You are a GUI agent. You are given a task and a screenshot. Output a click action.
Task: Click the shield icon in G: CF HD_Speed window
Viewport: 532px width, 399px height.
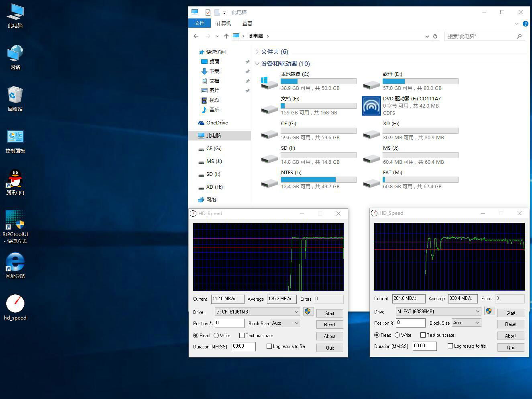[x=308, y=311]
